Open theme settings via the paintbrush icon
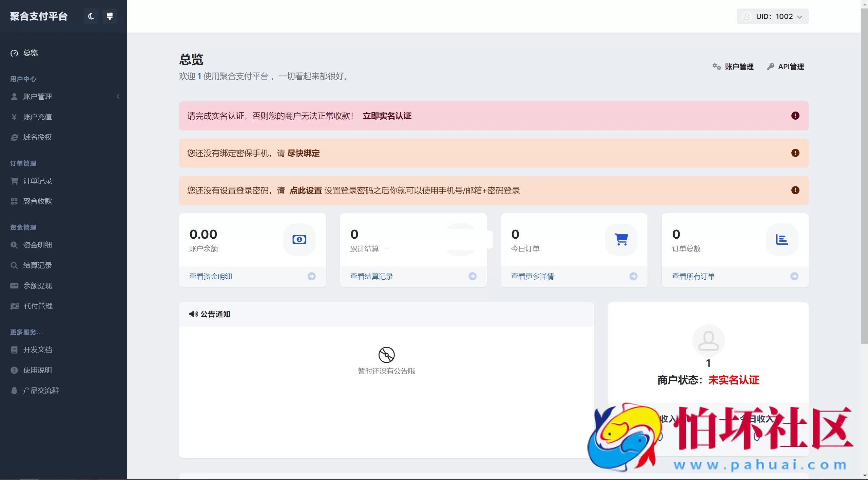The image size is (868, 480). tap(110, 16)
